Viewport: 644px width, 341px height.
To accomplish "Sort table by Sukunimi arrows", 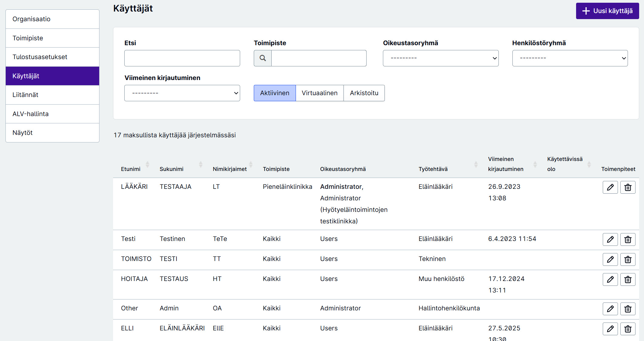I will click(x=200, y=164).
